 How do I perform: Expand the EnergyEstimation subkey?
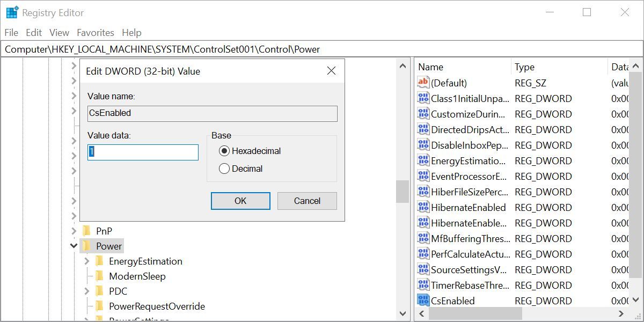point(87,261)
